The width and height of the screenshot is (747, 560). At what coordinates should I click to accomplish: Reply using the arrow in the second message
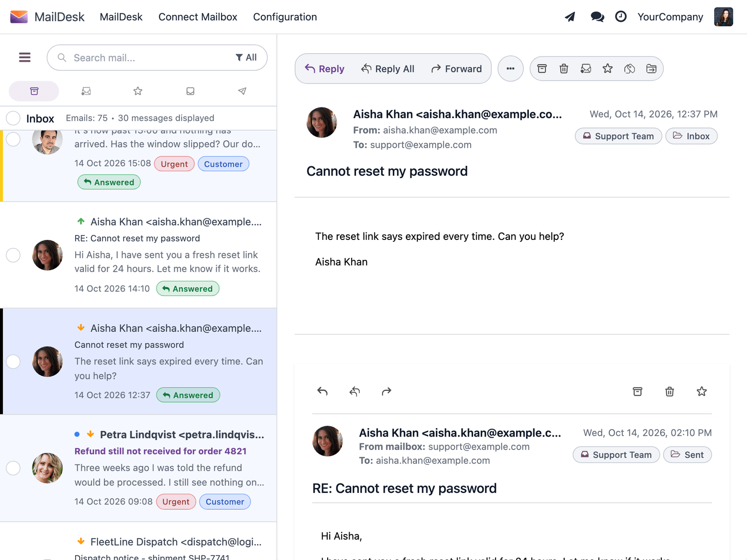point(322,391)
